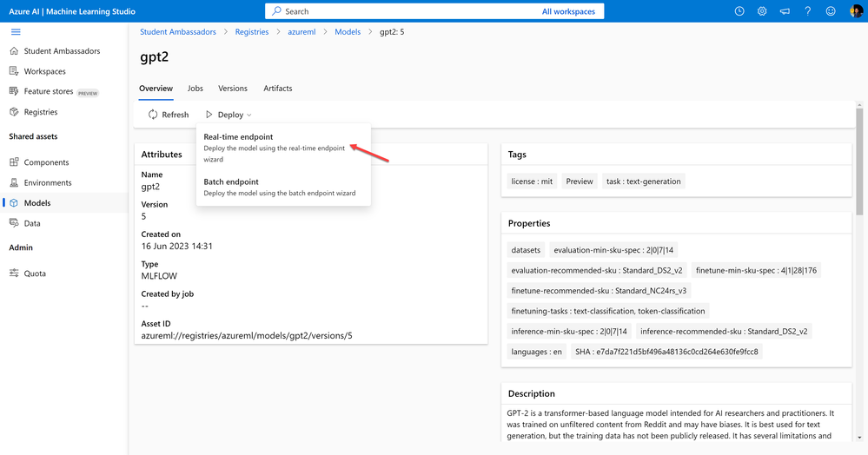Switch to the Overview tab

coord(156,89)
